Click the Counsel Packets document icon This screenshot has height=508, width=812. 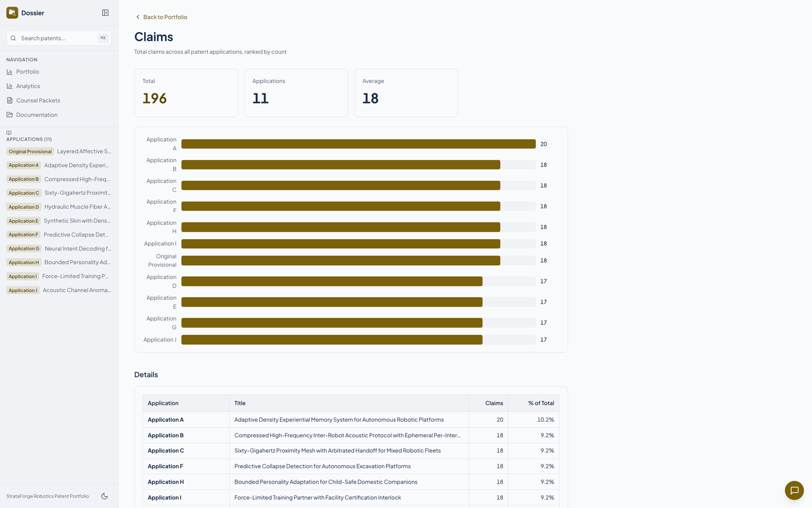click(x=10, y=100)
